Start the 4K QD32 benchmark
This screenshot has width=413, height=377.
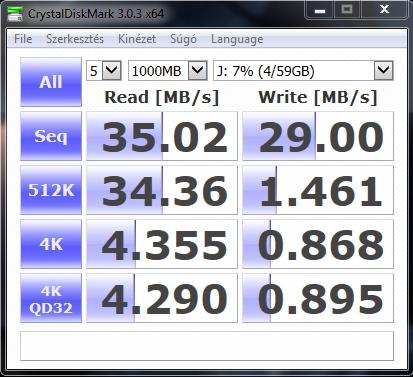[x=51, y=298]
